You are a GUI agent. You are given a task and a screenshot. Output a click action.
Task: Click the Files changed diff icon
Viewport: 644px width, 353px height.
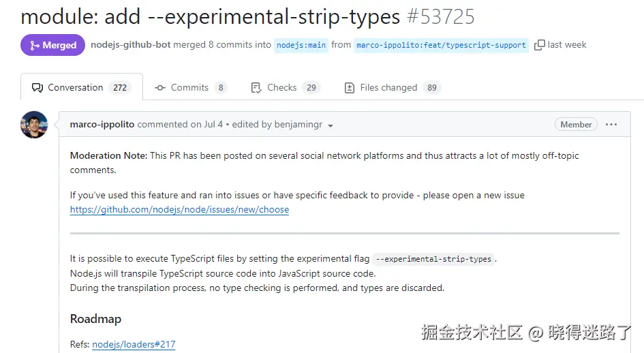(x=350, y=88)
